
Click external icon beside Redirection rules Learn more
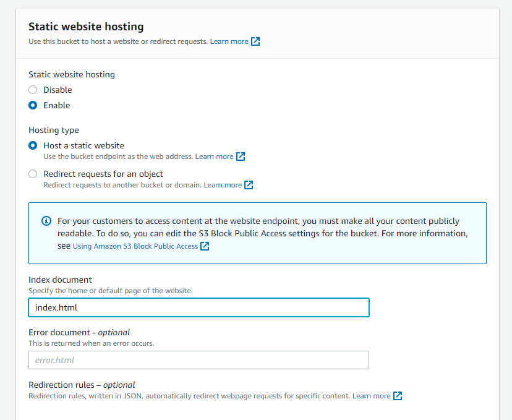[398, 396]
